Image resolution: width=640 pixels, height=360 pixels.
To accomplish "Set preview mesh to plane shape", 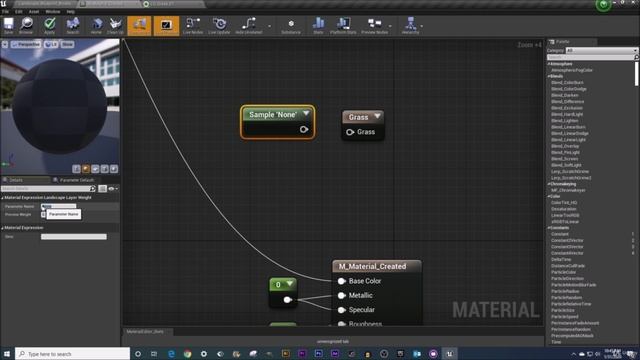I will click(95, 169).
